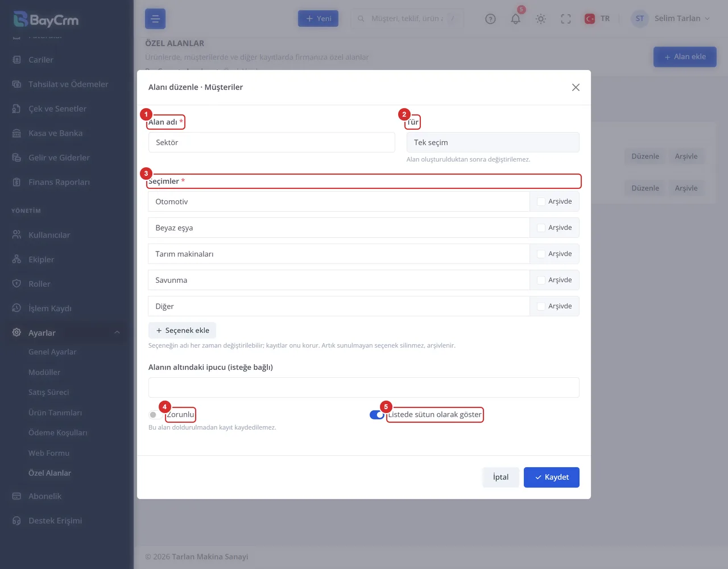Add an option with Seçenek ekle
This screenshot has height=569, width=728.
pyautogui.click(x=182, y=331)
